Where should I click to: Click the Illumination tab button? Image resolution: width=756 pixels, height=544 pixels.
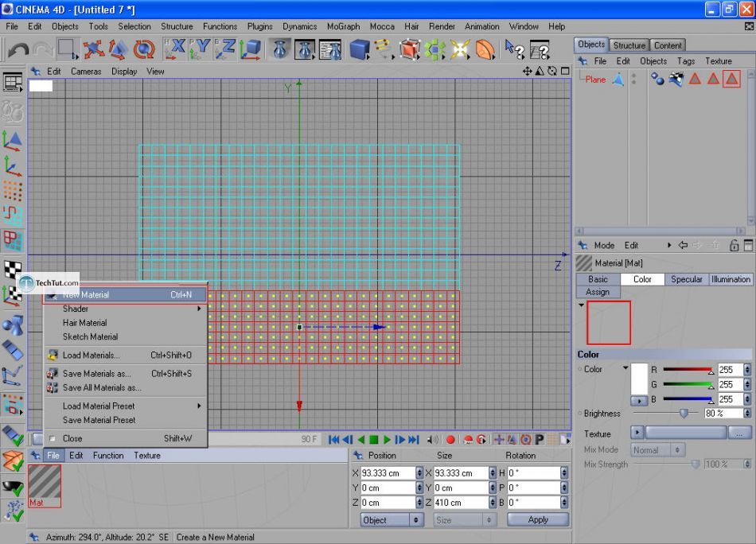(731, 279)
